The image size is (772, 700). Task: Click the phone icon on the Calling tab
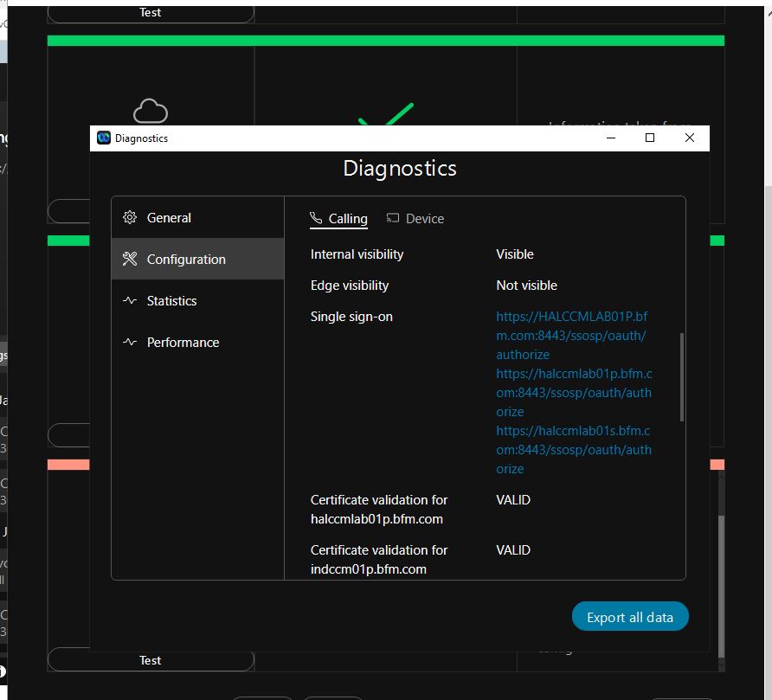tap(314, 218)
